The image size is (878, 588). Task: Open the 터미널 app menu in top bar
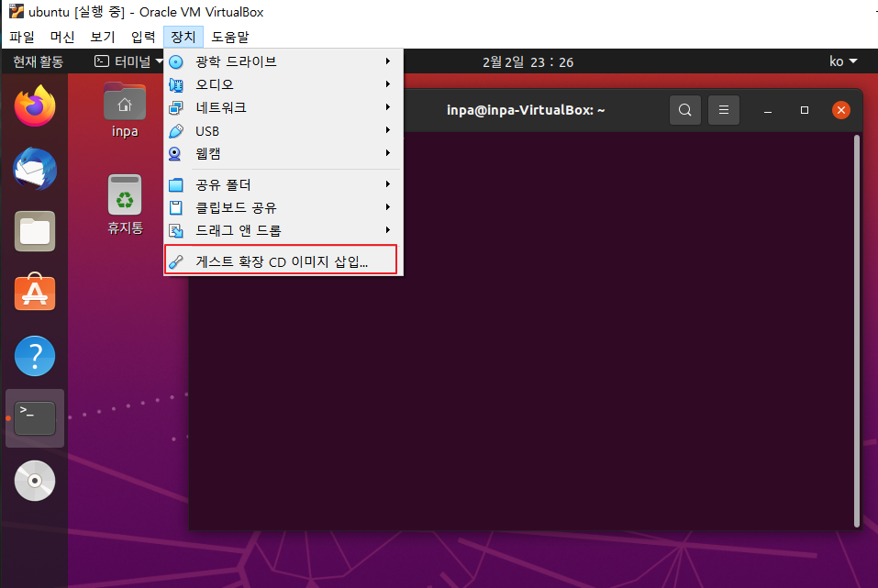pos(128,61)
